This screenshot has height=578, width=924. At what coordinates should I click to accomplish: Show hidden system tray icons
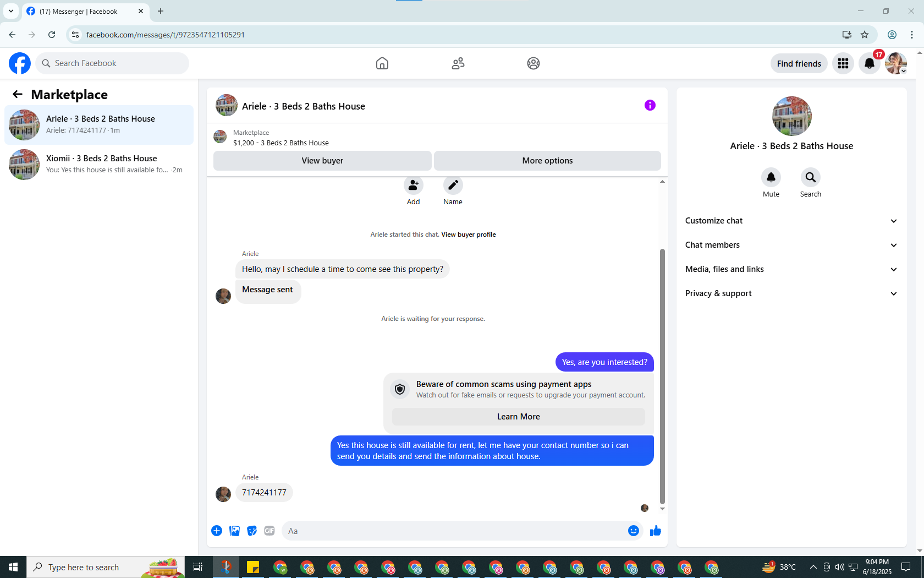pos(813,567)
